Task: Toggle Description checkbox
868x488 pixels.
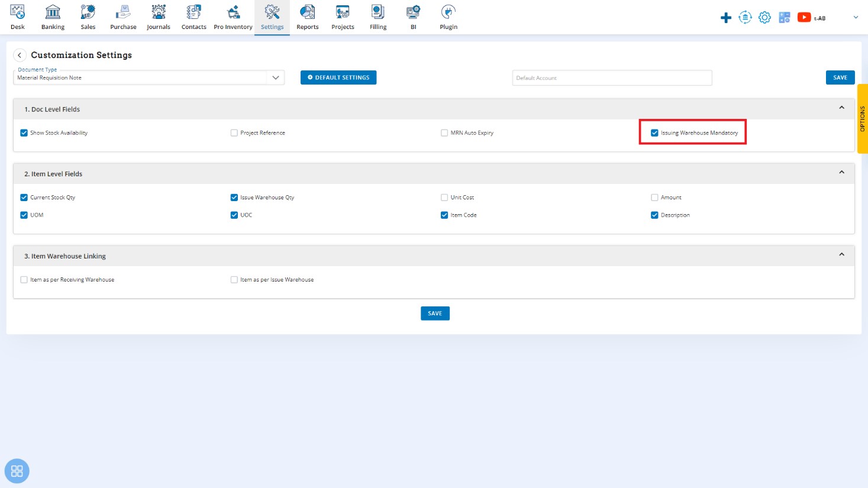Action: pos(654,215)
